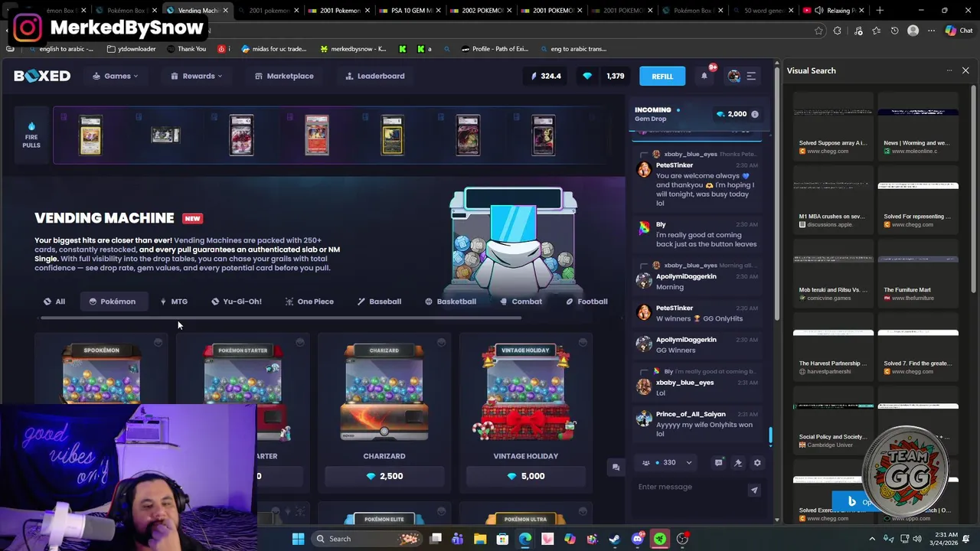Select the MTG category tab
This screenshot has height=551, width=980.
pos(174,302)
